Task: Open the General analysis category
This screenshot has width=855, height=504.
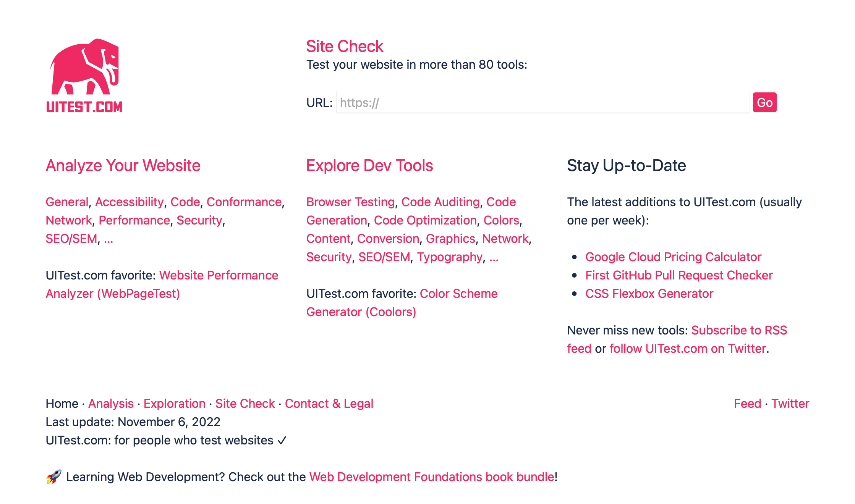Action: pos(67,202)
